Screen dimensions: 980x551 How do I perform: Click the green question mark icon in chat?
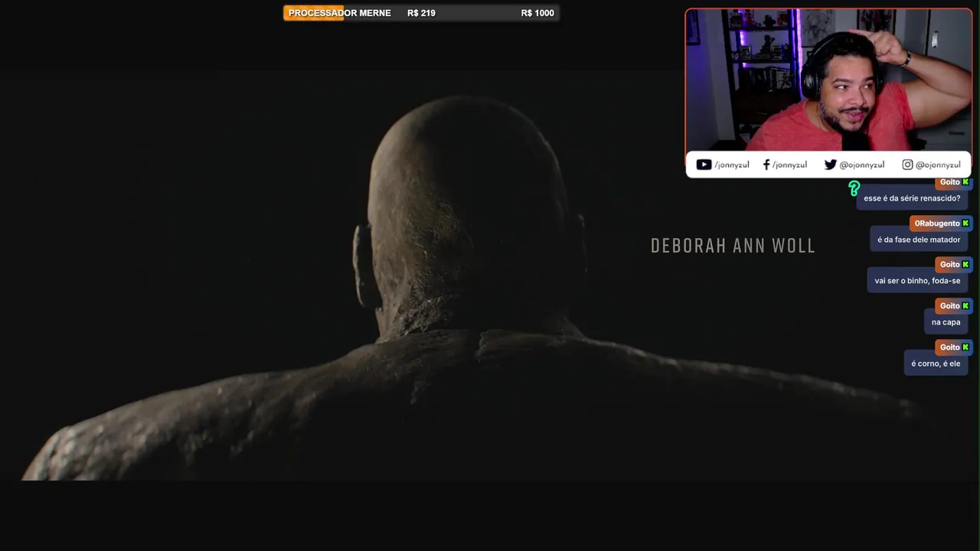click(854, 188)
